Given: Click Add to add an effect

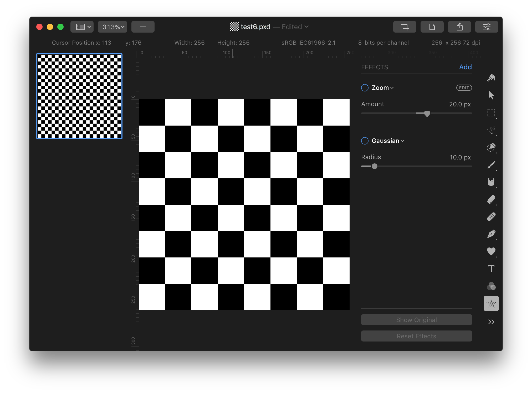Looking at the screenshot, I should [x=465, y=67].
